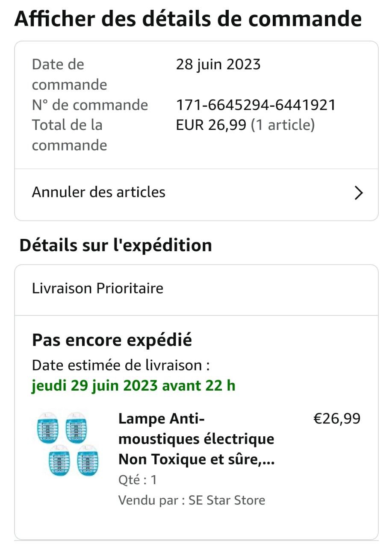Image resolution: width=392 pixels, height=547 pixels.
Task: Tap the Total de la commande label
Action: click(69, 135)
